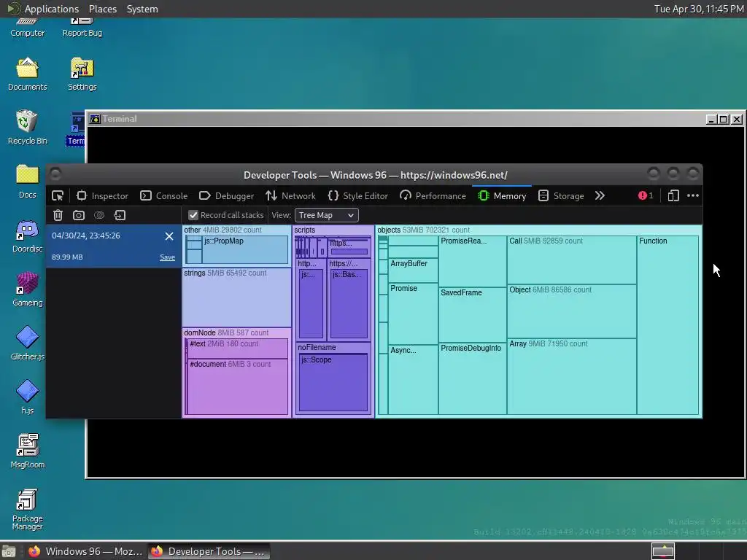Click the element picker icon in DevTools
Screen dimensions: 747x560
[58, 195]
